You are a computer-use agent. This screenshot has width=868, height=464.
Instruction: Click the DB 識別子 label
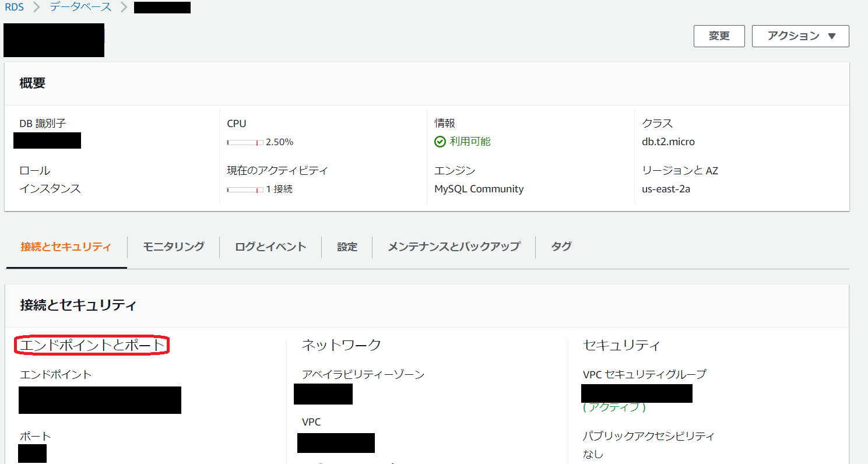pyautogui.click(x=43, y=124)
